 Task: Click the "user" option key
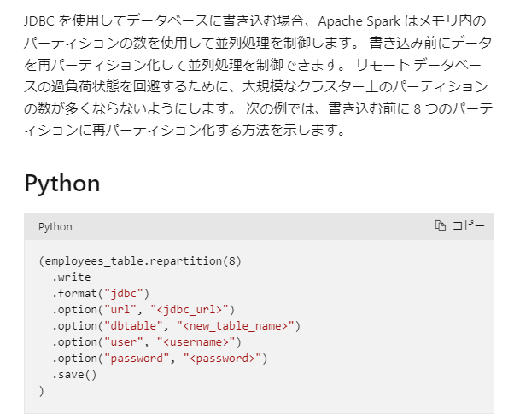click(124, 342)
